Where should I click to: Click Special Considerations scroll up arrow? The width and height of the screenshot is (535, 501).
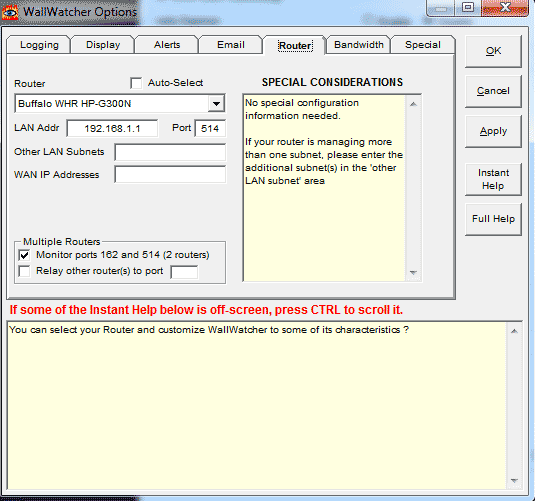413,104
